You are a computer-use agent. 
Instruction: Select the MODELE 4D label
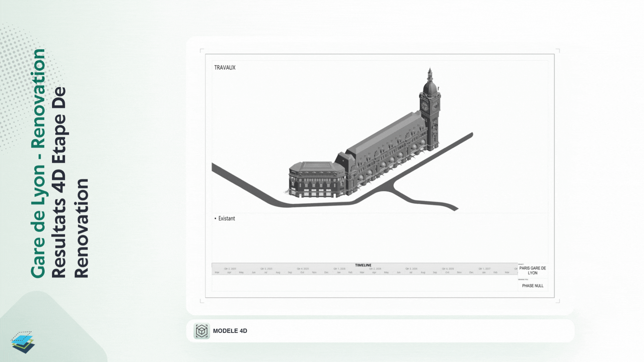[230, 331]
